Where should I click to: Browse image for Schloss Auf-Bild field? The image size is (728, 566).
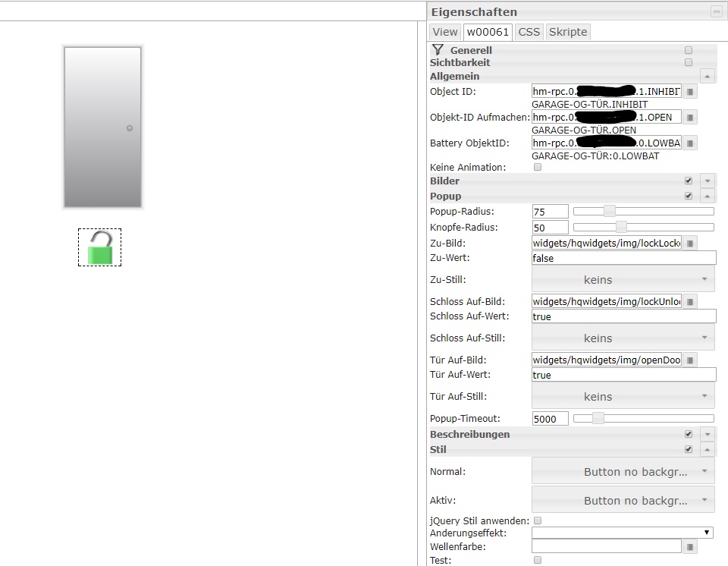[x=689, y=302]
